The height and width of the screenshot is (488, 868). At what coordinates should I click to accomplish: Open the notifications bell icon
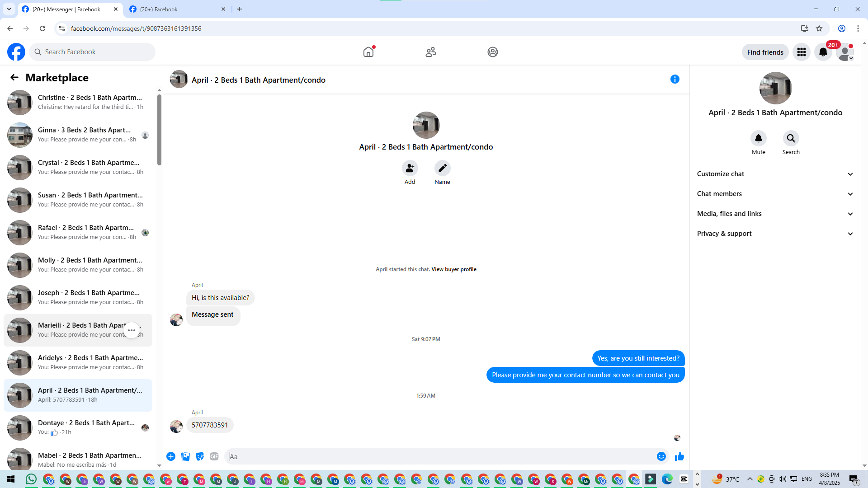[823, 52]
